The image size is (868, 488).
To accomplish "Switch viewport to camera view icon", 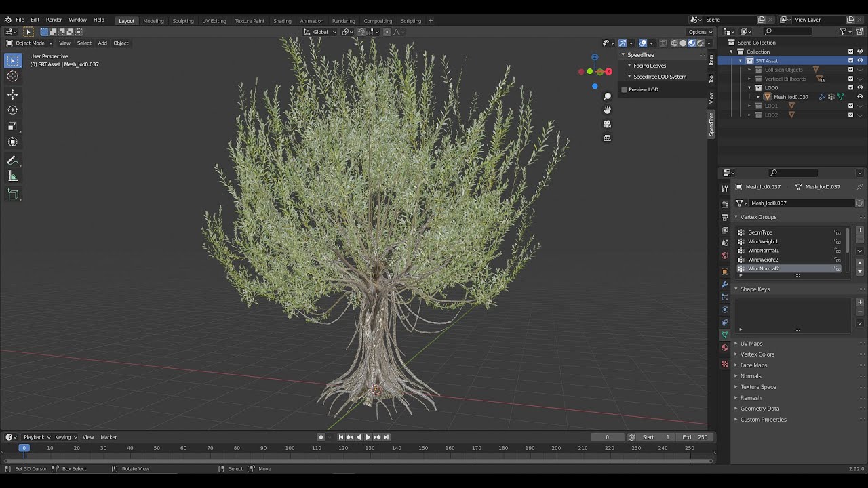I will coord(607,124).
